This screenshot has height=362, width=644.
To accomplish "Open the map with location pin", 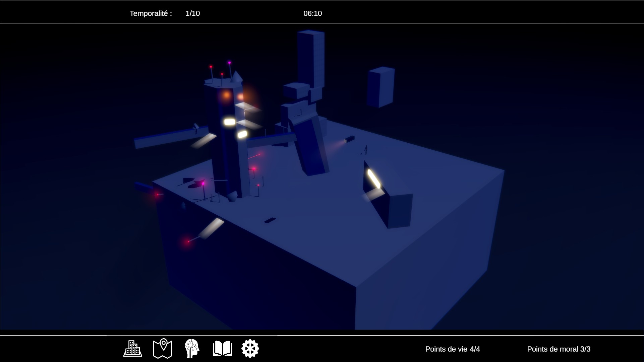I will 163,349.
